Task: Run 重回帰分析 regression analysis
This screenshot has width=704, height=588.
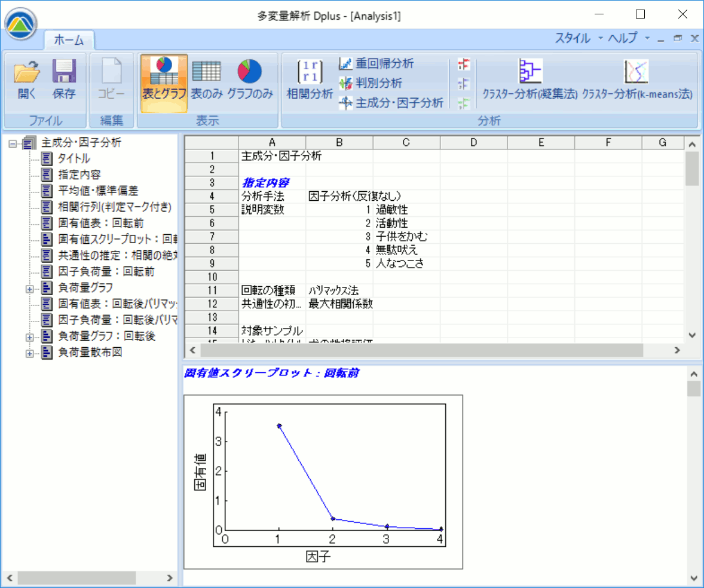Action: click(377, 63)
